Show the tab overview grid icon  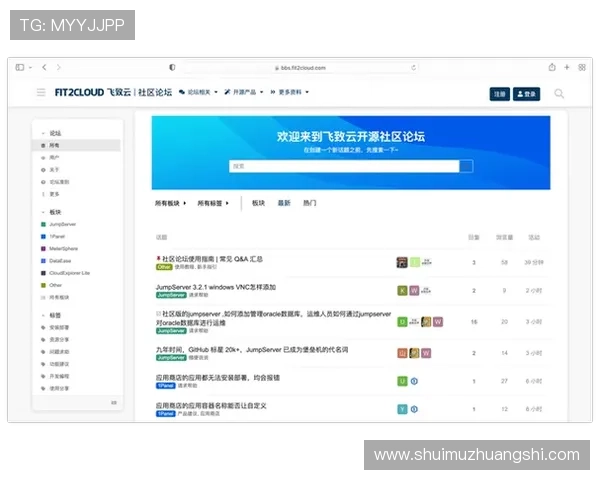tap(582, 67)
